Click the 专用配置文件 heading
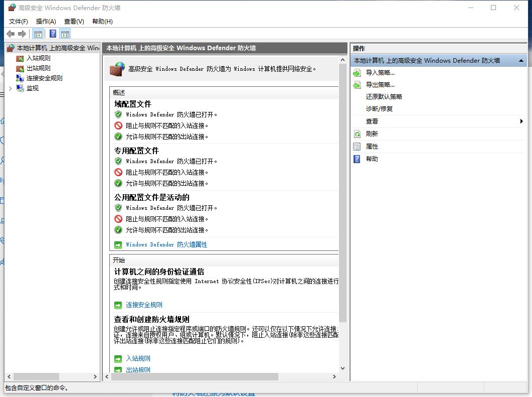 click(136, 151)
